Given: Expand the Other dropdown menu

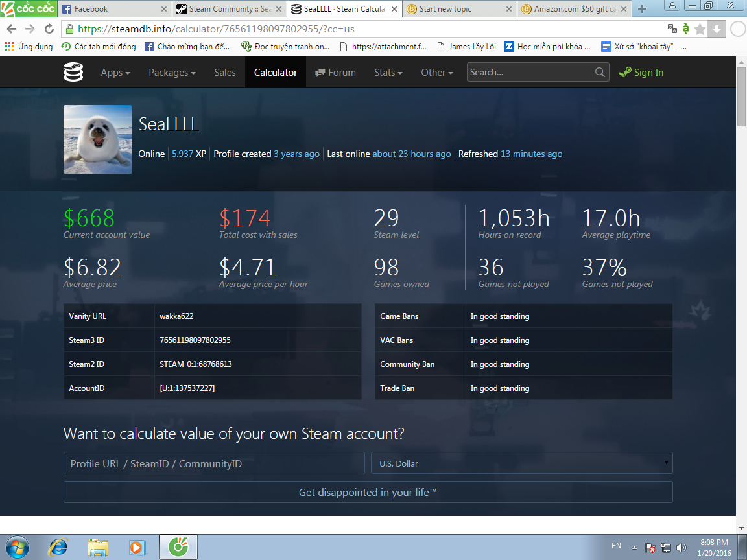Looking at the screenshot, I should [437, 73].
